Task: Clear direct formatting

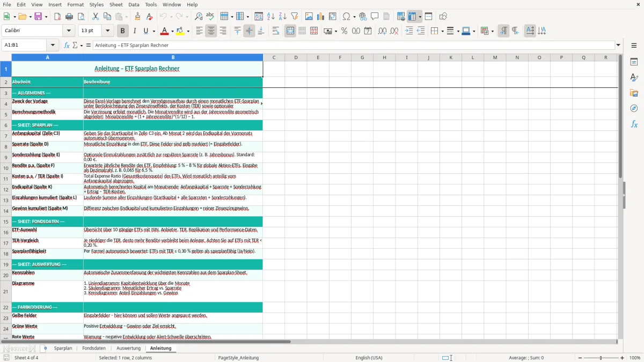Action: pos(149,17)
